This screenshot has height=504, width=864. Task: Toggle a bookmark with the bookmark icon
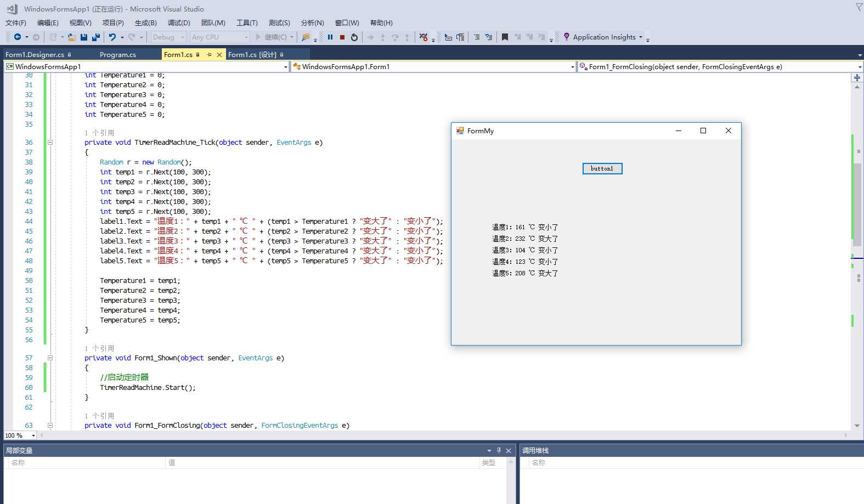pos(505,37)
